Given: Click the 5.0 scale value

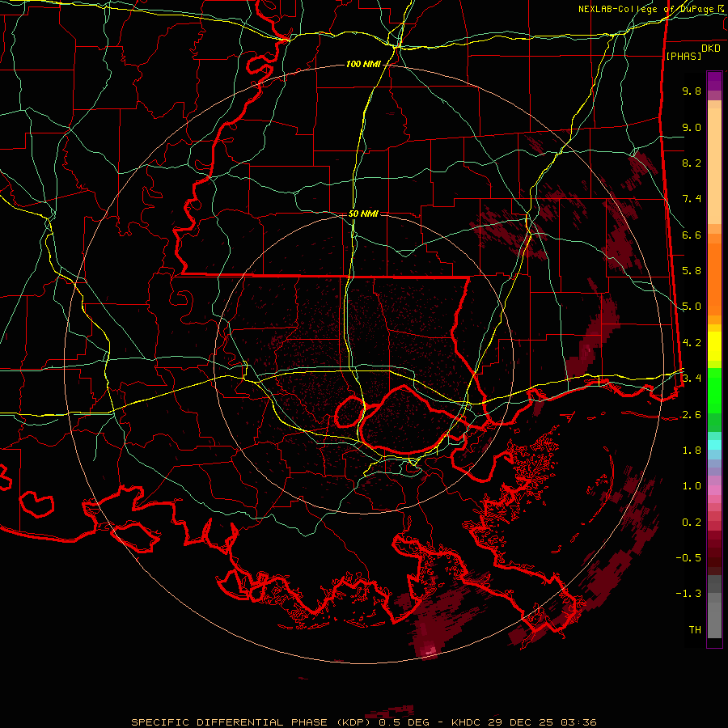Looking at the screenshot, I should coord(692,307).
